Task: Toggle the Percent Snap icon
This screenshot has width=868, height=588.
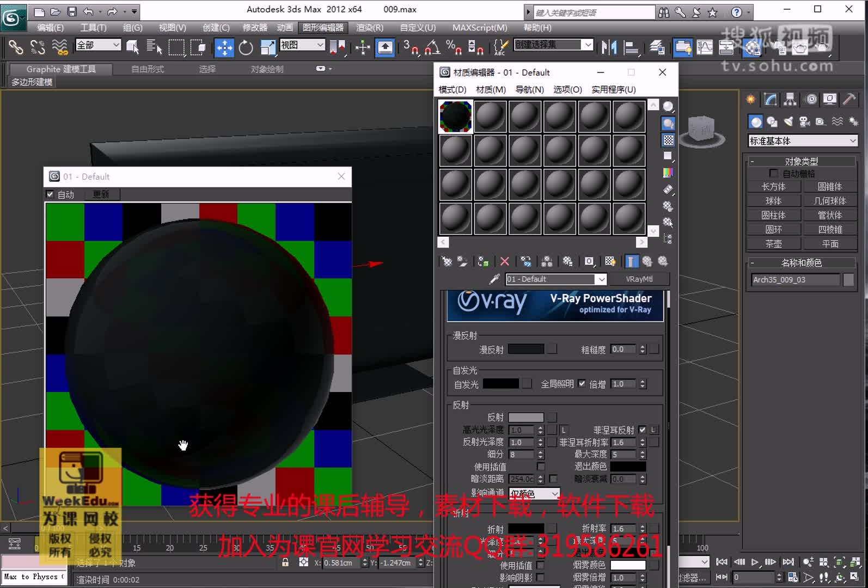Action: coord(454,48)
